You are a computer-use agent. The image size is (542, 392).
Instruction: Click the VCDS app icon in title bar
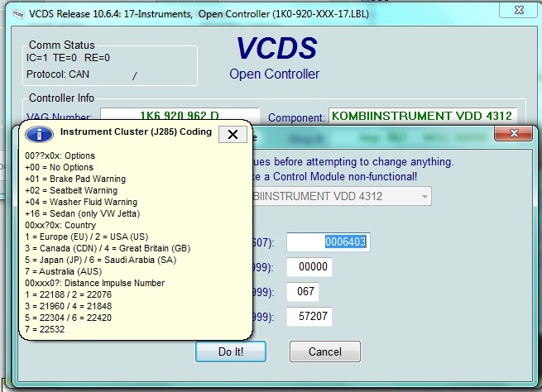18,14
